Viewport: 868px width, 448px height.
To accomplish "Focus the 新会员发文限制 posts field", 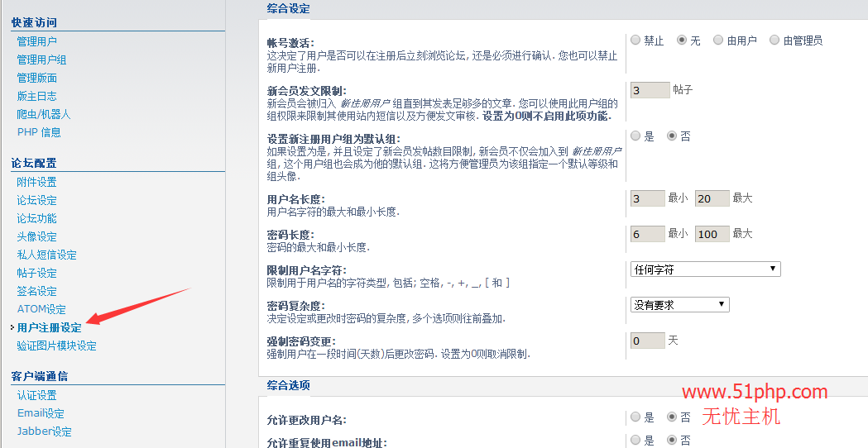I will click(x=650, y=90).
